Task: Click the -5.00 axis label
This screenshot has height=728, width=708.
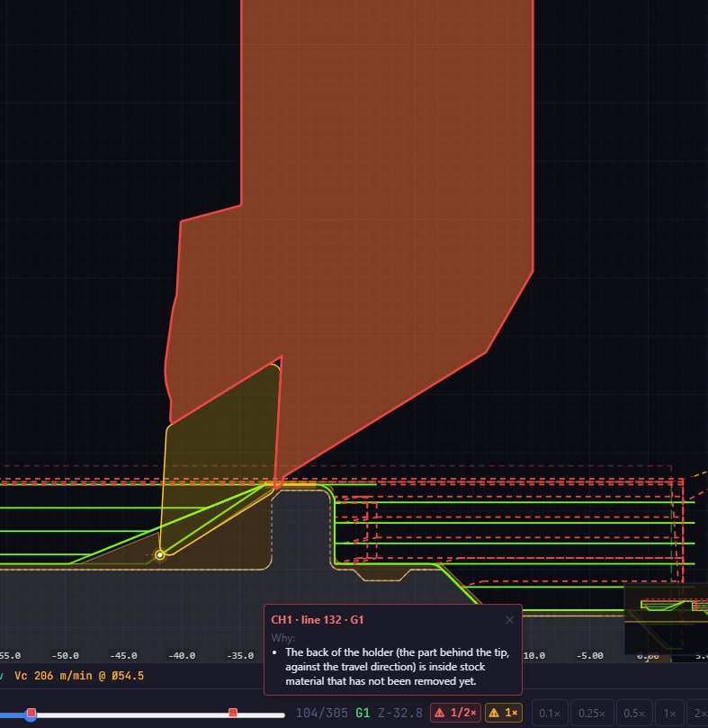Action: pyautogui.click(x=589, y=656)
